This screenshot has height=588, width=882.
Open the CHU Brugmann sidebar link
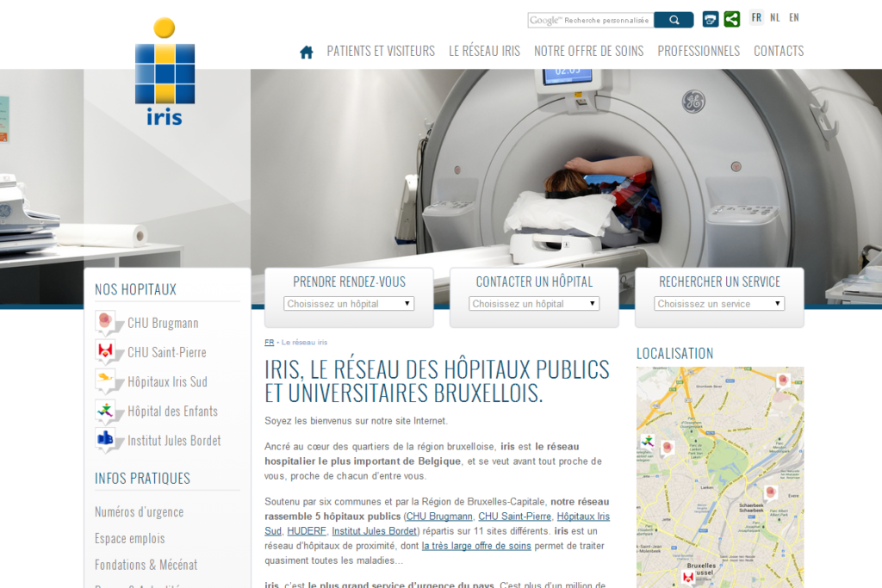[163, 323]
